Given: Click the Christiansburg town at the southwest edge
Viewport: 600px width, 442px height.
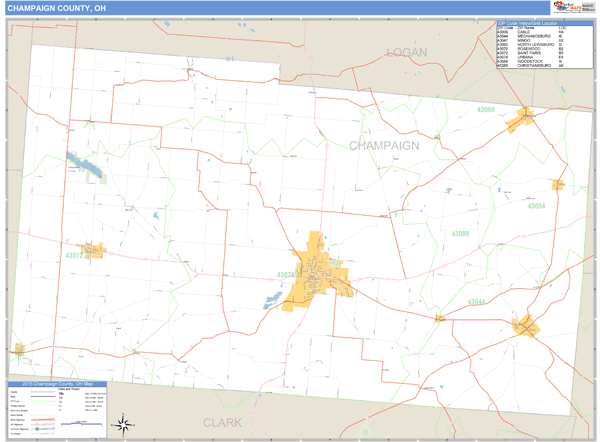Looking at the screenshot, I should (x=19, y=350).
